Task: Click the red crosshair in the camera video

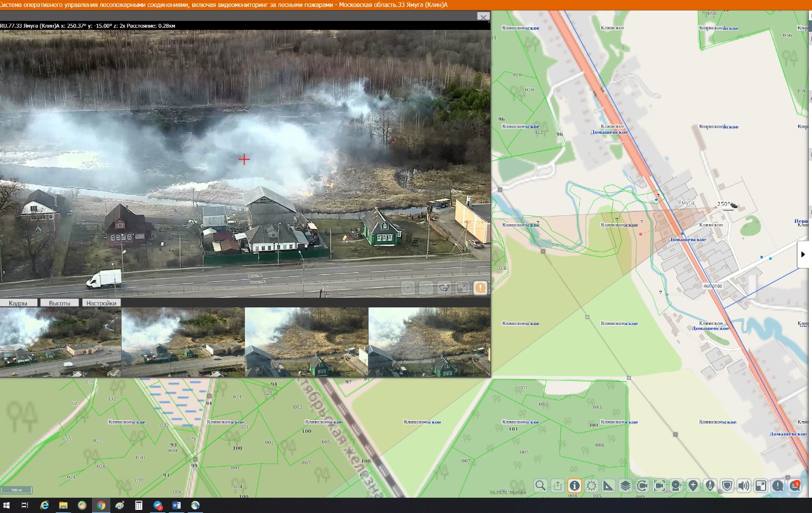Action: click(244, 159)
